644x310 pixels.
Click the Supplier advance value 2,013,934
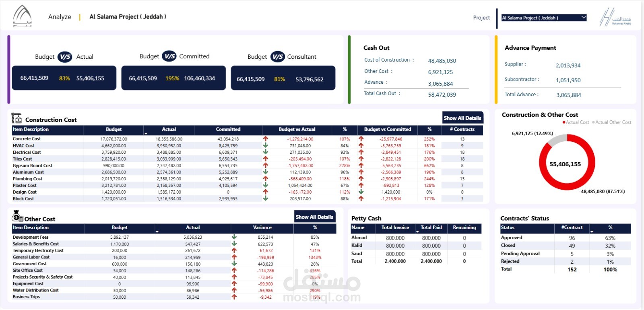tap(568, 65)
